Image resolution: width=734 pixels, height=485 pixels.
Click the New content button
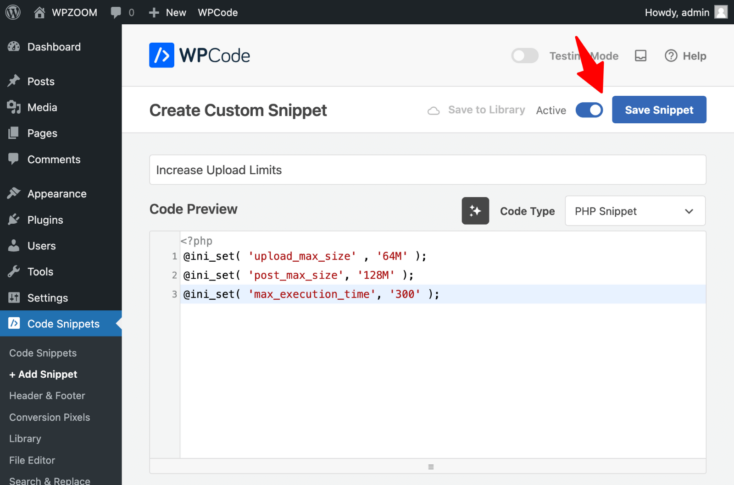tap(167, 13)
